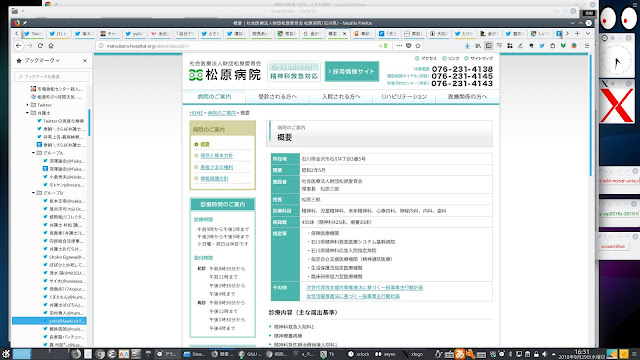Click the xlogo window red X
Screen dimensions: 640x360
click(x=617, y=105)
